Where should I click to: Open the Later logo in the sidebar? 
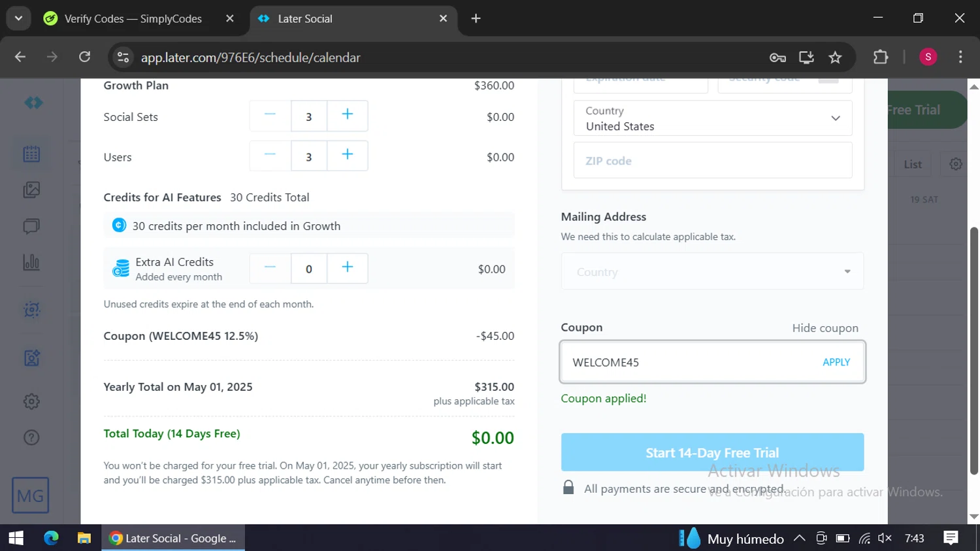click(x=33, y=103)
